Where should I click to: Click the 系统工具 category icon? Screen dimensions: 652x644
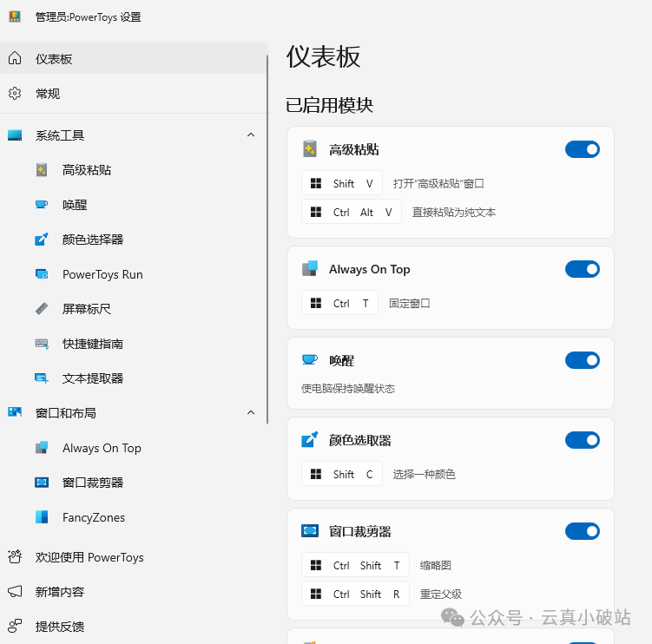point(15,135)
